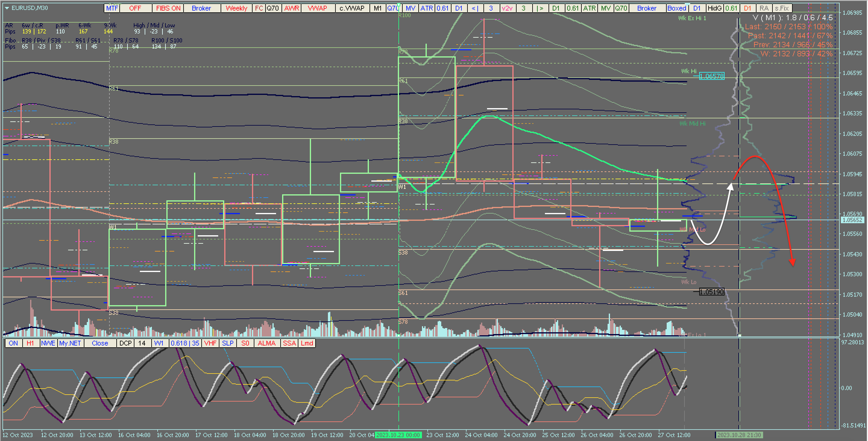Click the MTF button
Viewport: 868px width, 441px height.
click(x=112, y=8)
